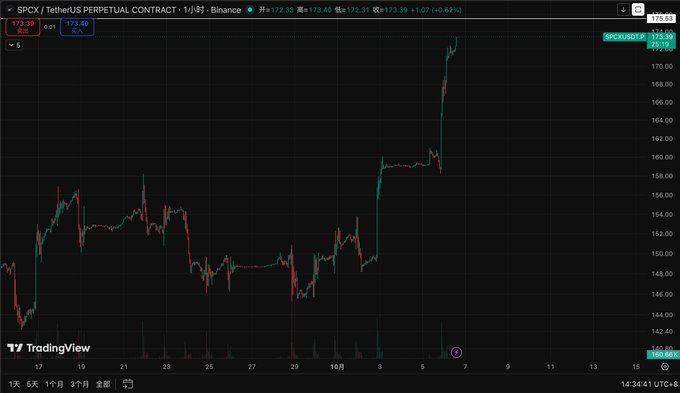Click the 152.00 price axis label
This screenshot has width=680, height=393.
pos(662,234)
